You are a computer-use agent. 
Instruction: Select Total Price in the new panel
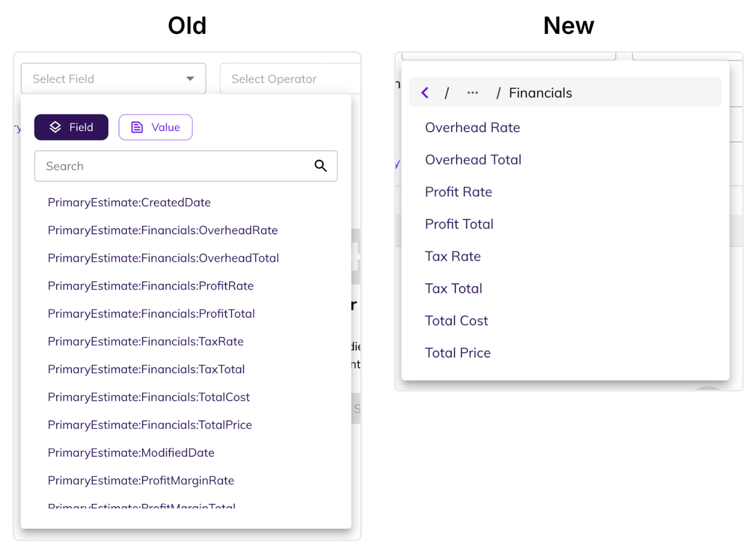(457, 352)
